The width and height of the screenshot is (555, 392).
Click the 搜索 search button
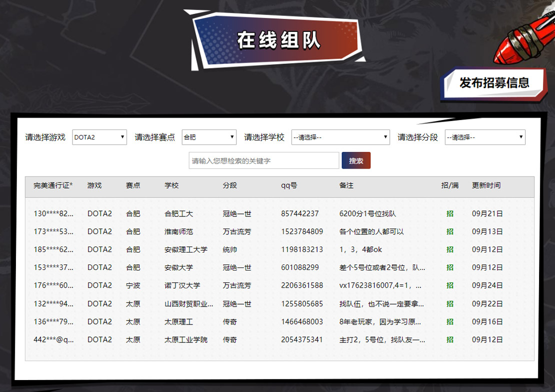coord(356,160)
